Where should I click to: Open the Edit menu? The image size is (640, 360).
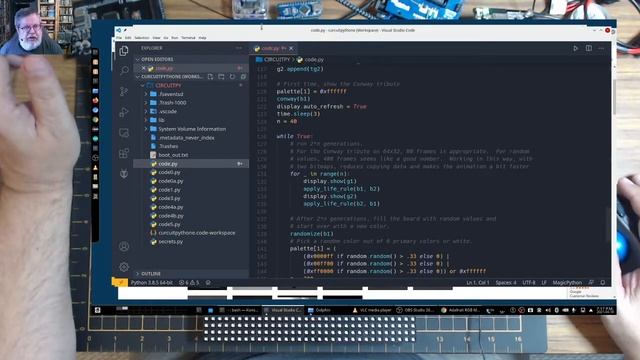128,38
